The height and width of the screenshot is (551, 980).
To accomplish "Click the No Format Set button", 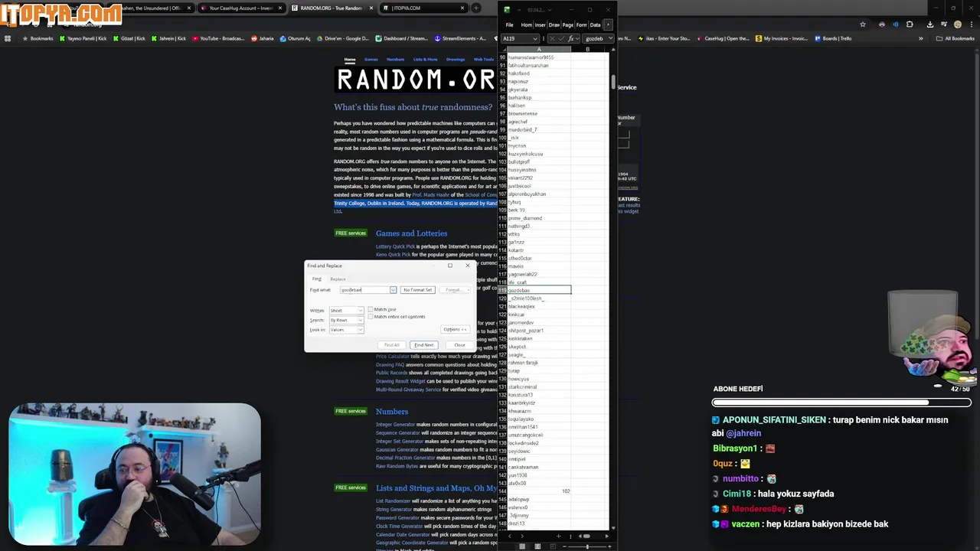I will pyautogui.click(x=417, y=290).
